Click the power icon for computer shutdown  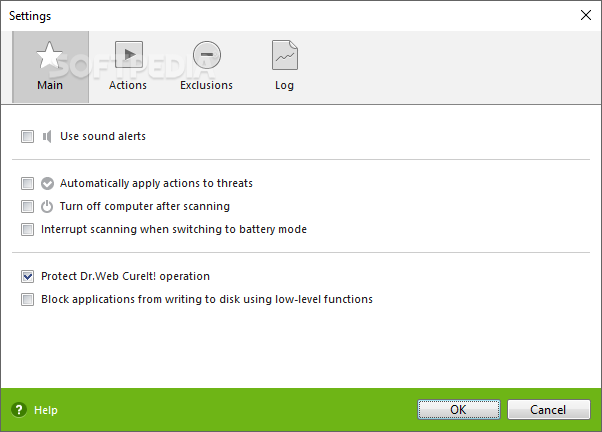[47, 206]
